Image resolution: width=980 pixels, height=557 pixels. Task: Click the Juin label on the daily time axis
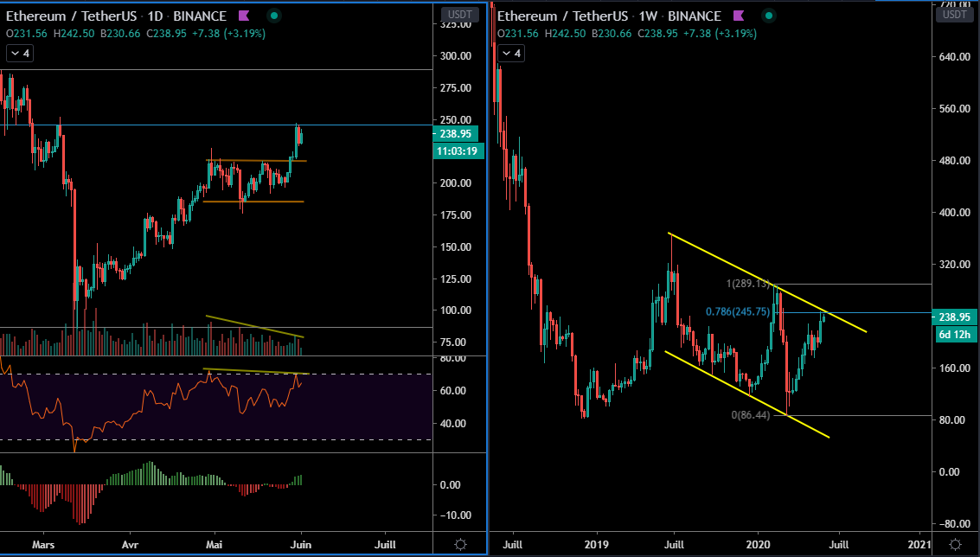300,546
